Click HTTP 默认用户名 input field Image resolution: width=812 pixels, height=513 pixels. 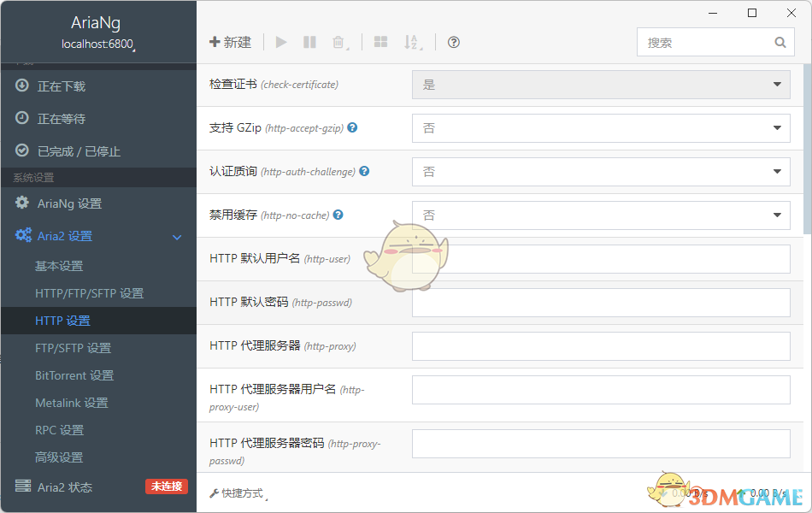click(601, 258)
